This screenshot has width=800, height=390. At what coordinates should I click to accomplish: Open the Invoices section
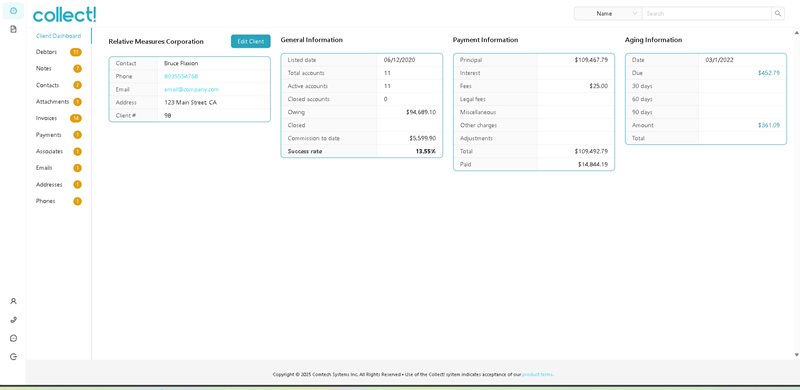[x=46, y=118]
